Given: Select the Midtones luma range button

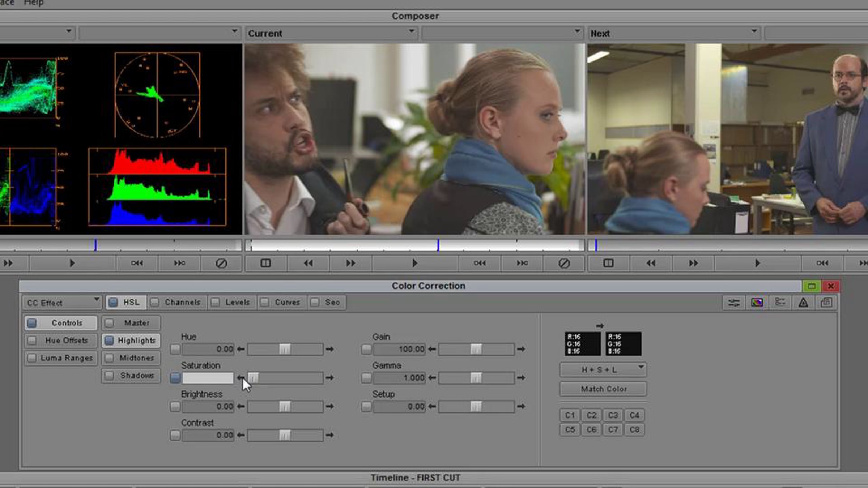Looking at the screenshot, I should [131, 358].
